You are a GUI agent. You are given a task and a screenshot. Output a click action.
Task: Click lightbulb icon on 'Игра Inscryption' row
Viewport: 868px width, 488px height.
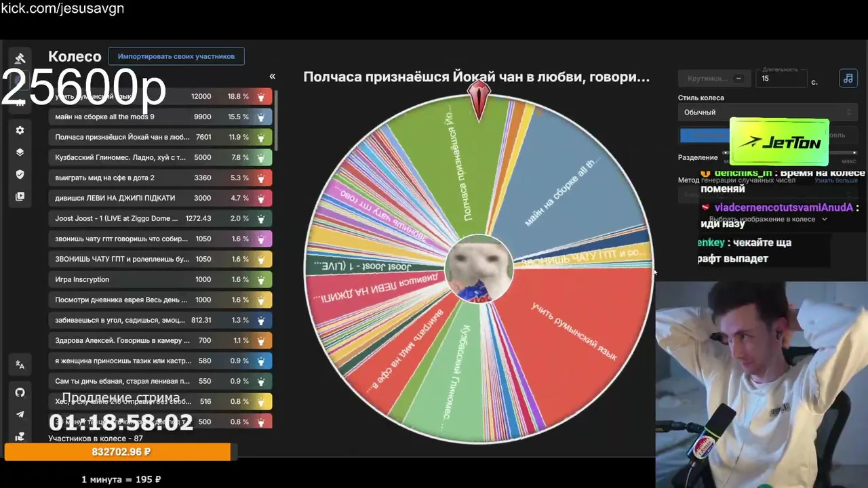[261, 279]
